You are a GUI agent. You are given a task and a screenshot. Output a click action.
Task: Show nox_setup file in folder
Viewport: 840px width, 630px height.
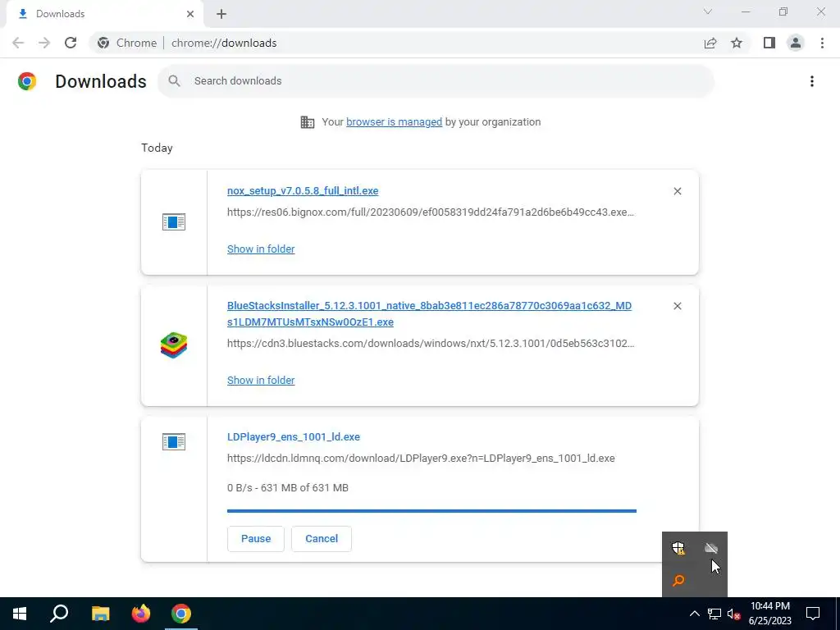261,249
